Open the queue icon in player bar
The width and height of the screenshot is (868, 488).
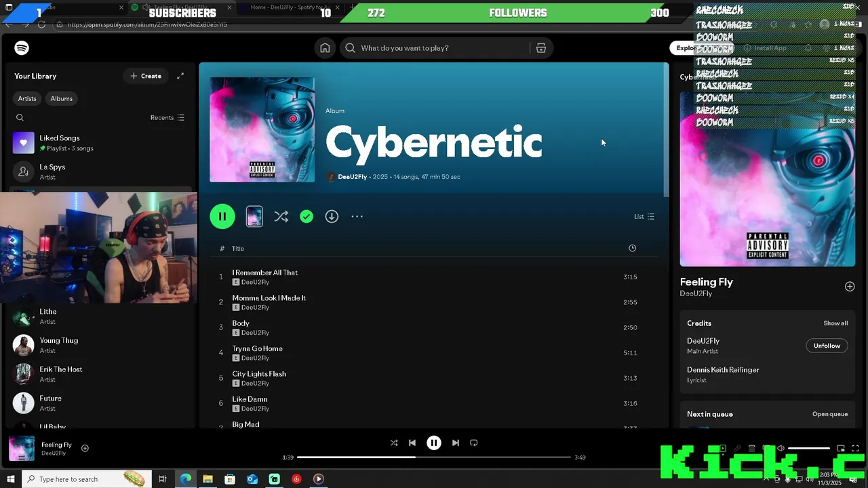coord(751,449)
